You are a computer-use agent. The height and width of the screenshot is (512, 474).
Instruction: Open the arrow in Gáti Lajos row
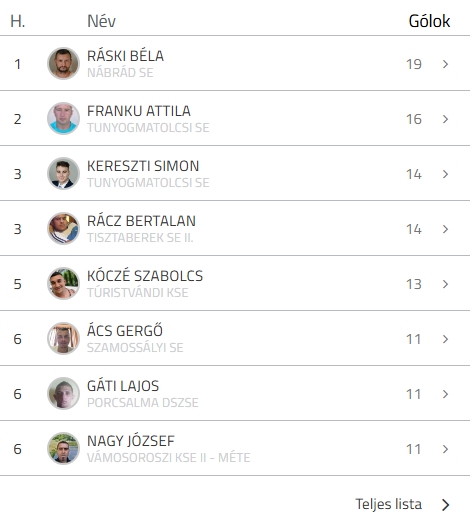[x=445, y=394]
